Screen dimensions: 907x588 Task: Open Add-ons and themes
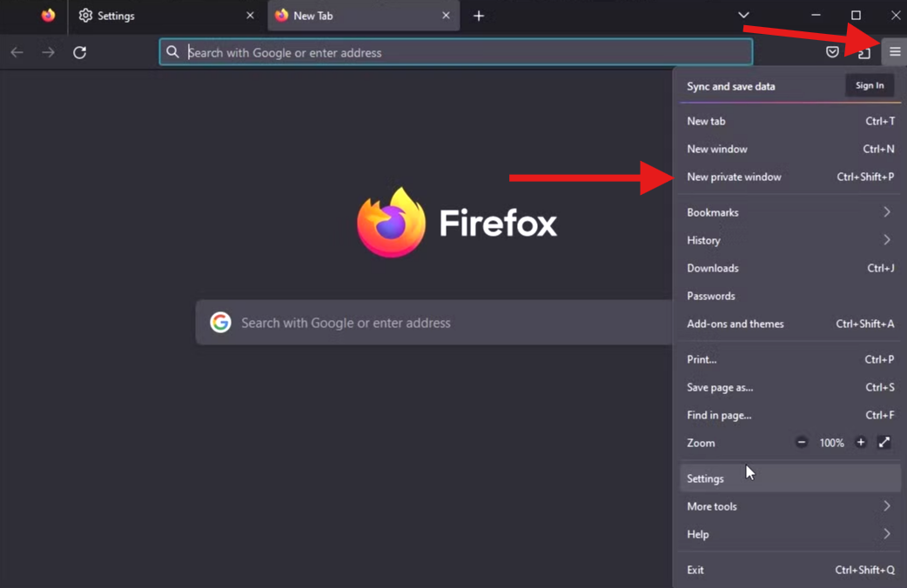pyautogui.click(x=790, y=324)
